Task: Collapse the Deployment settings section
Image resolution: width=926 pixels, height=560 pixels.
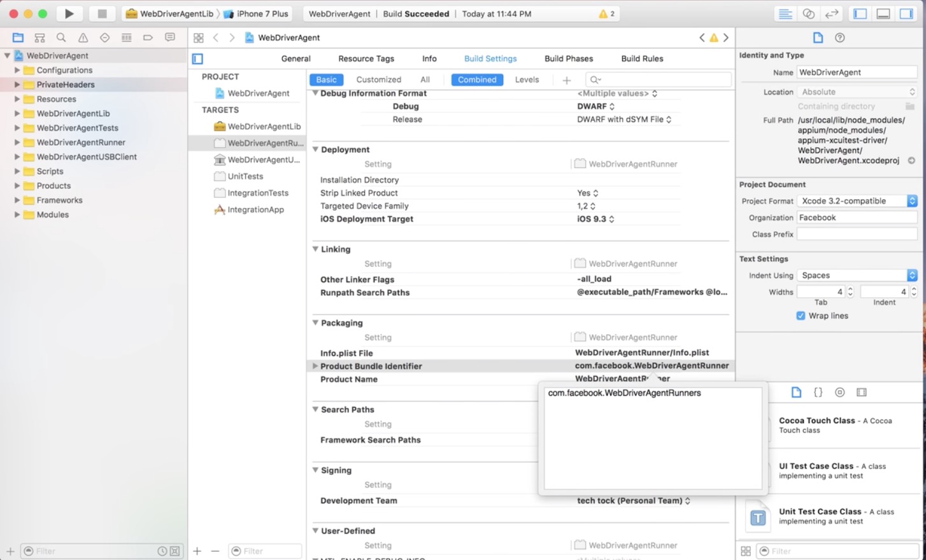Action: [315, 150]
